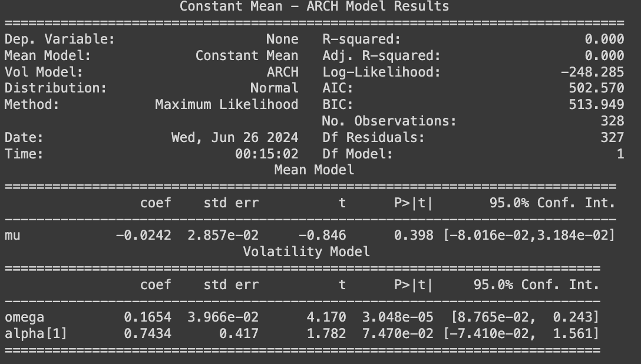Click the alpha[1] coefficient 0.7434
Screen dimensions: 641x364
(x=147, y=333)
